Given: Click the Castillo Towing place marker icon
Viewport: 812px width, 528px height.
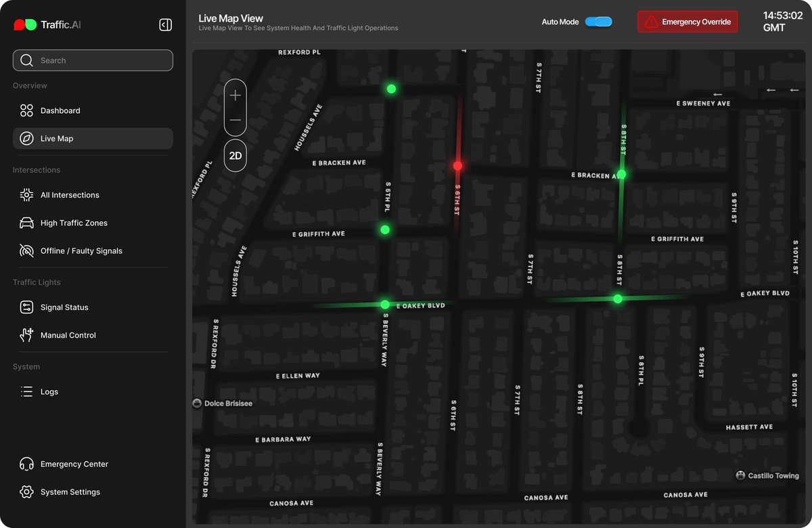Looking at the screenshot, I should click(740, 476).
